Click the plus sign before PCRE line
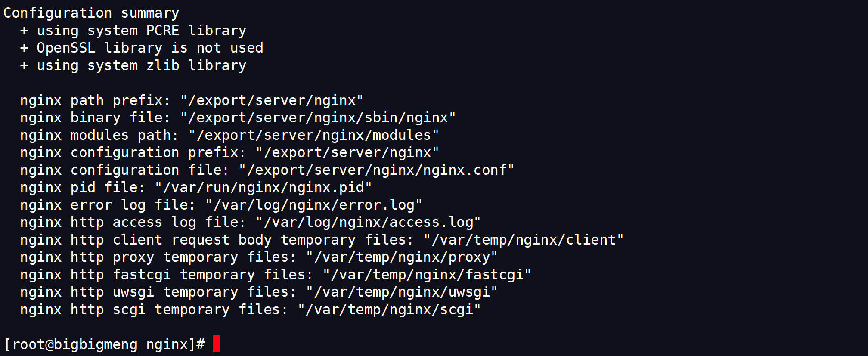Screen dimensions: 868x356 click(x=24, y=31)
